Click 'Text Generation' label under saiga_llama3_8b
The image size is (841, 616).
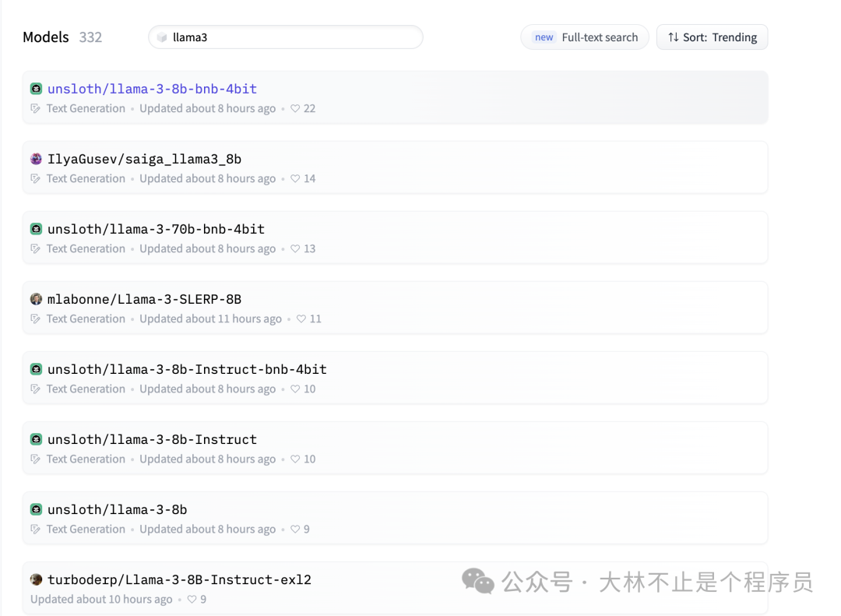pos(86,178)
